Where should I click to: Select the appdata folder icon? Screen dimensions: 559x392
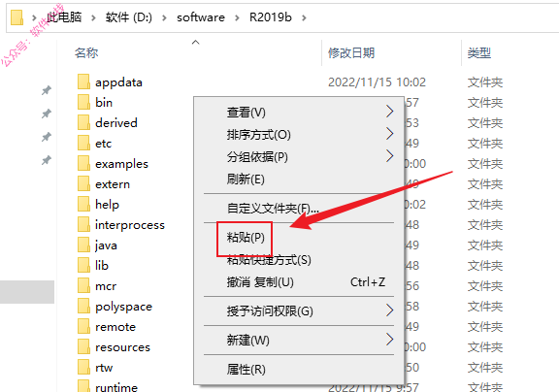[x=83, y=82]
